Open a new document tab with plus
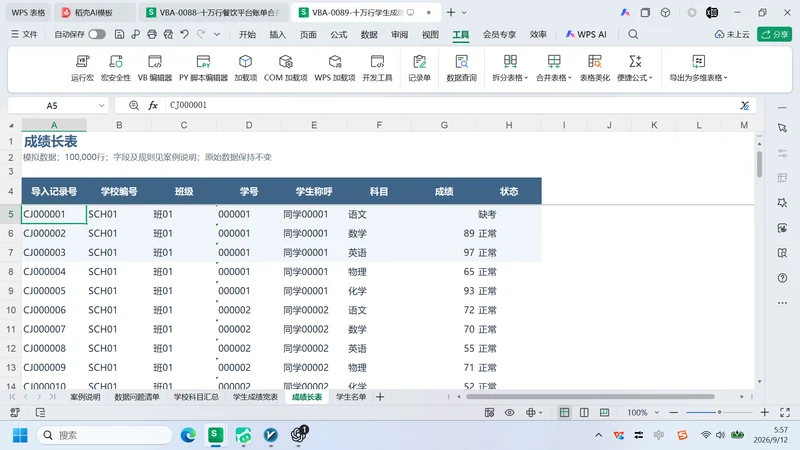 [x=451, y=12]
